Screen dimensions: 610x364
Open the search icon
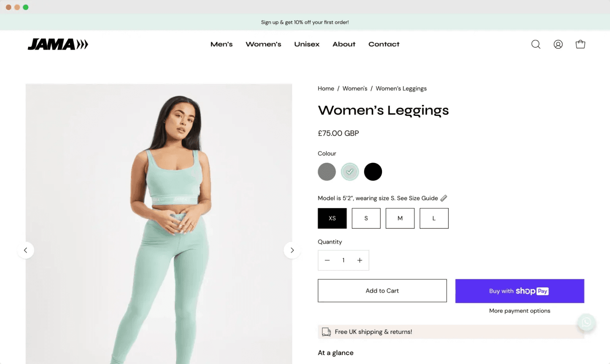click(535, 44)
